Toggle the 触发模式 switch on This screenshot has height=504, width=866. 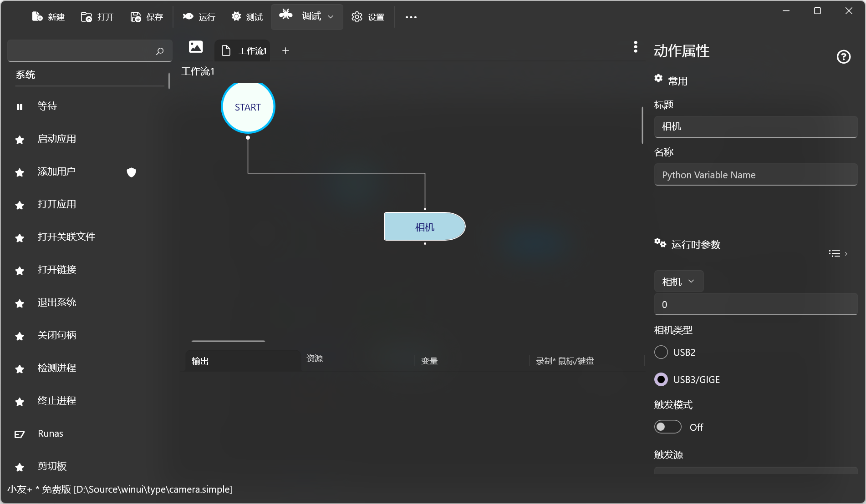point(667,427)
